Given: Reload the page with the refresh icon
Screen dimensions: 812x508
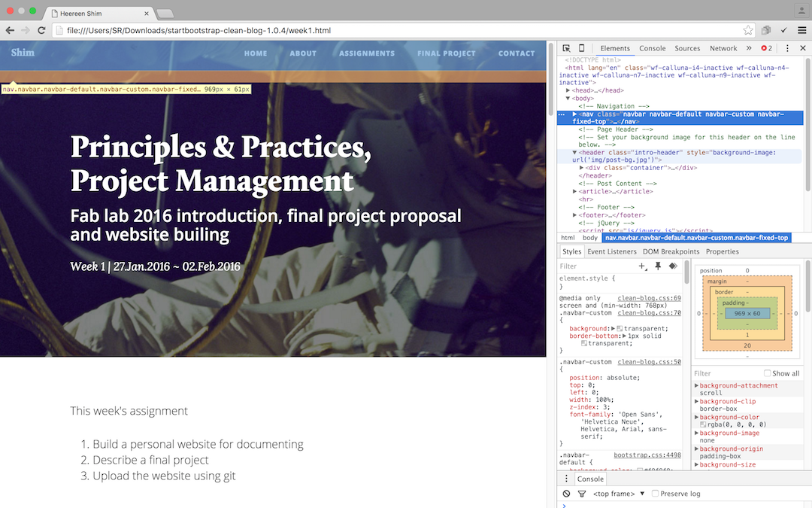Looking at the screenshot, I should (x=41, y=30).
